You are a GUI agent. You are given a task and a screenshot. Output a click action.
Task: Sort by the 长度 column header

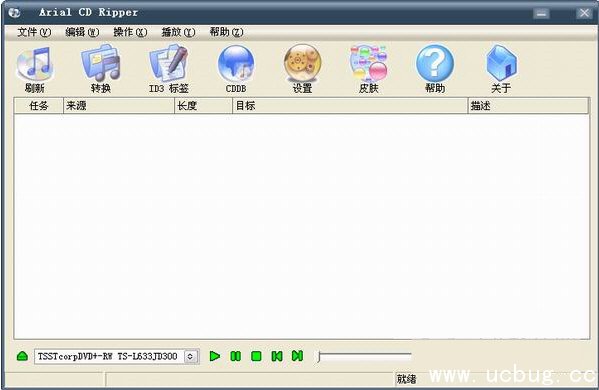tap(203, 106)
